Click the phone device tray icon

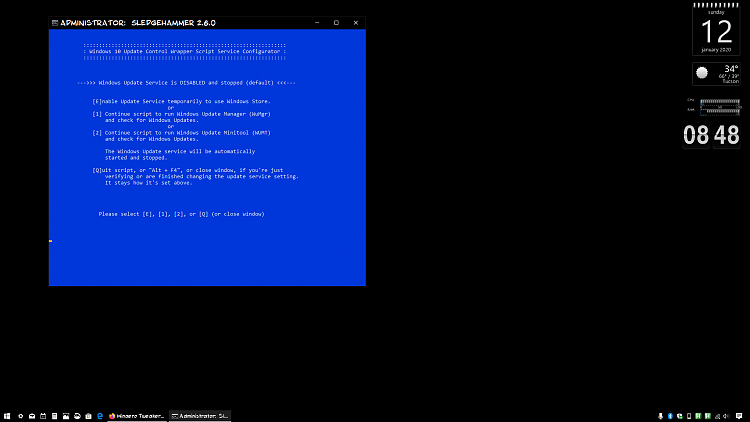tap(689, 416)
